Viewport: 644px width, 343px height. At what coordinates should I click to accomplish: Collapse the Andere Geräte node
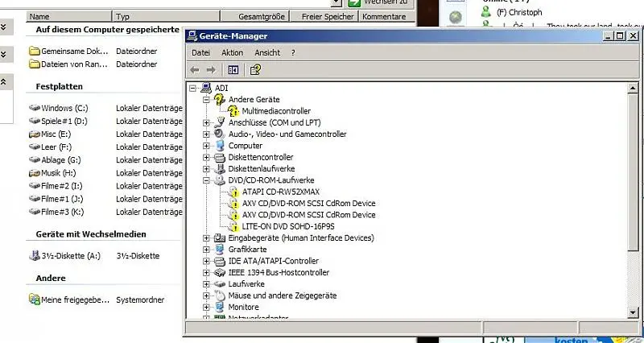[207, 99]
